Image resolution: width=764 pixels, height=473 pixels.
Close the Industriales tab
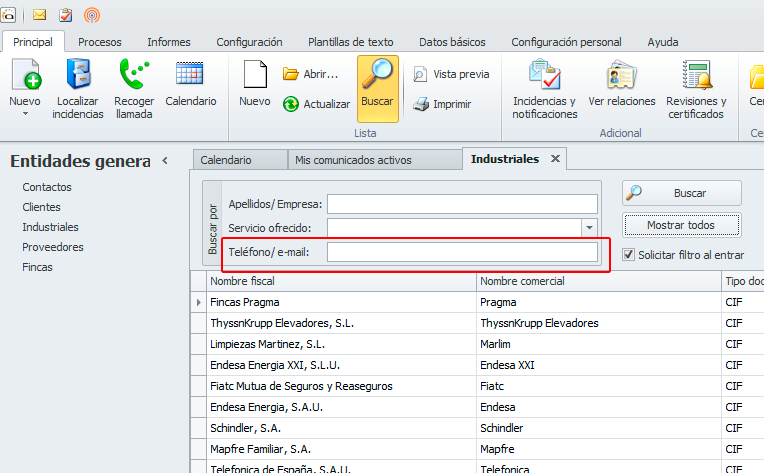click(x=555, y=159)
